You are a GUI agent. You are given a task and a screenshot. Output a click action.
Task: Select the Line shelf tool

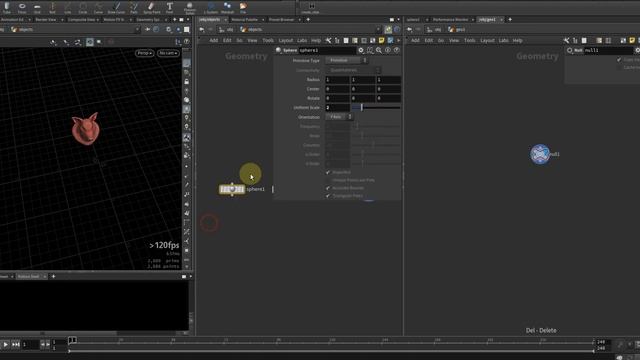[x=67, y=8]
